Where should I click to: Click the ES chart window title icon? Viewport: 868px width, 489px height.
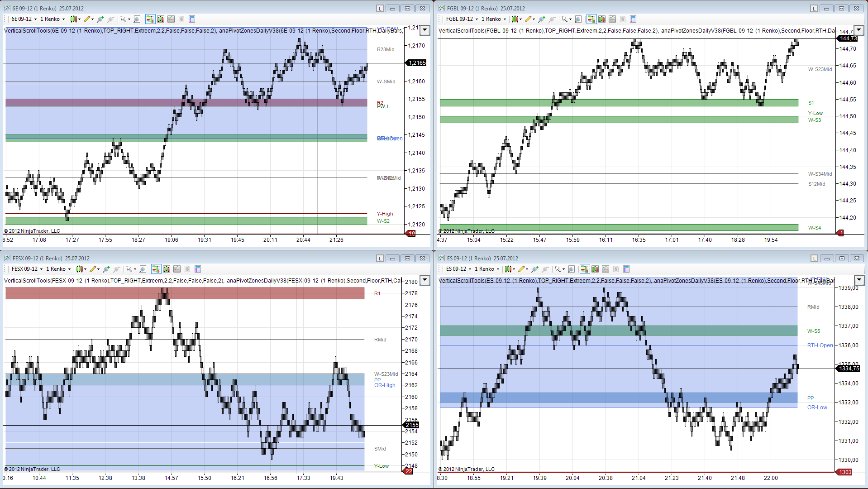[x=441, y=258]
